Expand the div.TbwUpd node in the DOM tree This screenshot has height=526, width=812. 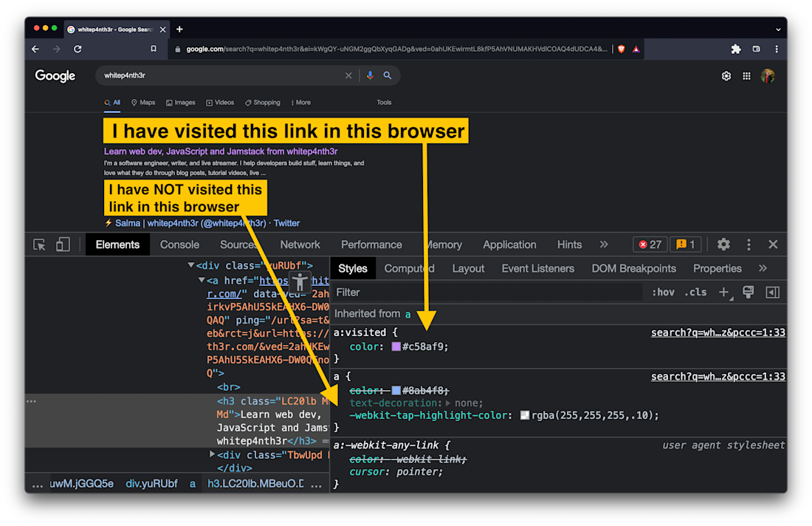pos(213,454)
